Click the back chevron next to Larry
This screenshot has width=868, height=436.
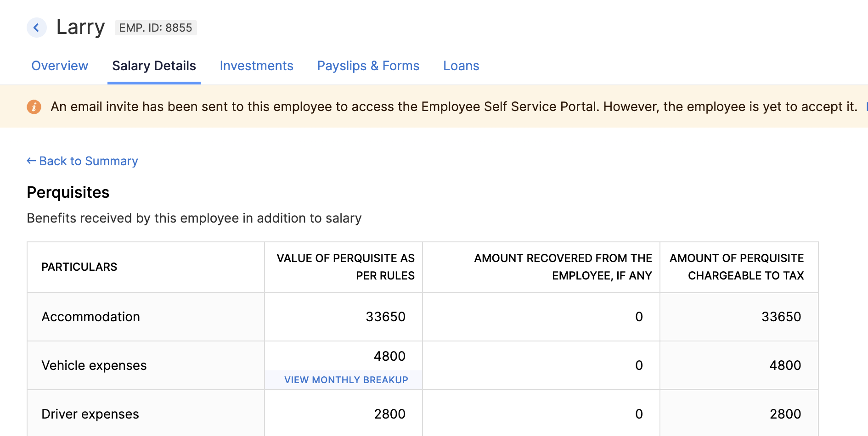(37, 28)
